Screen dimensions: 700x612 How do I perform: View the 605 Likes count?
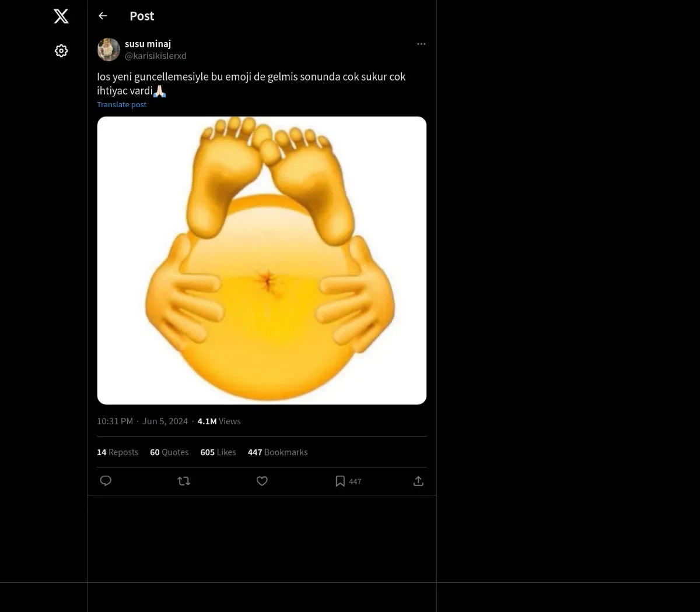click(218, 452)
